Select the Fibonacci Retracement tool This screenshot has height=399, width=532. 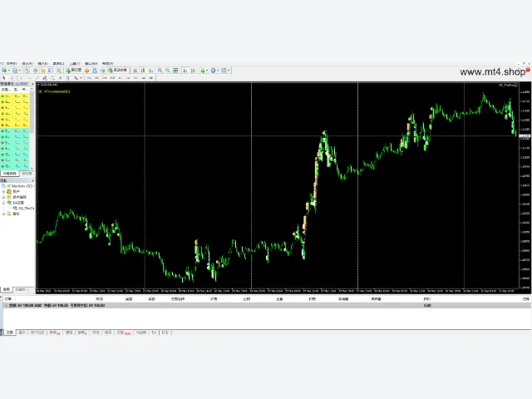[x=52, y=77]
